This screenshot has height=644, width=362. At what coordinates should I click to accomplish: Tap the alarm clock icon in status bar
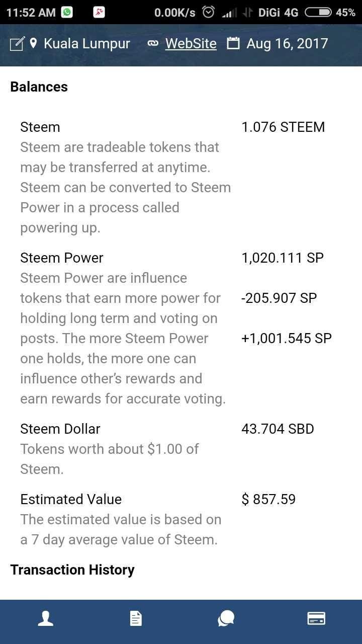point(208,12)
